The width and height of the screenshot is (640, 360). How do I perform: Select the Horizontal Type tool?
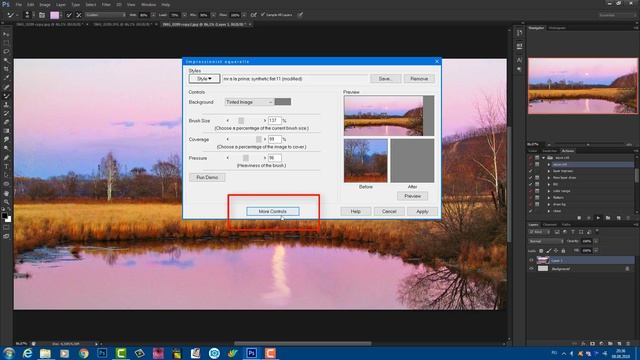point(6,166)
